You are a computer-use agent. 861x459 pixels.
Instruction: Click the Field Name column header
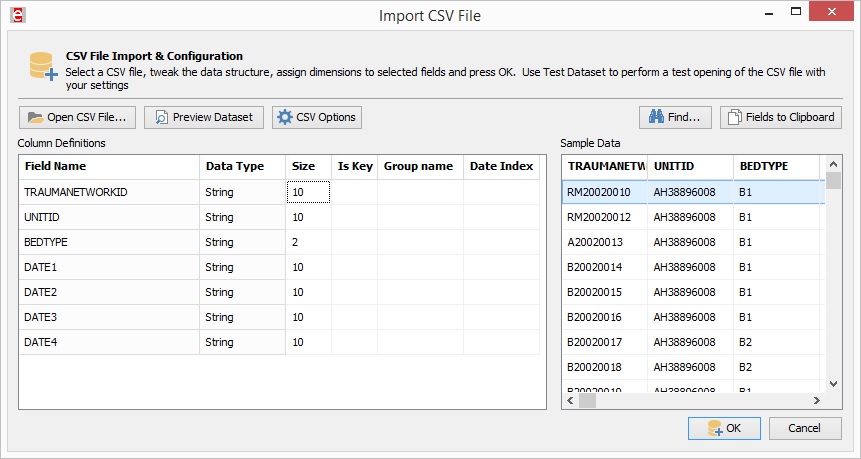[108, 166]
